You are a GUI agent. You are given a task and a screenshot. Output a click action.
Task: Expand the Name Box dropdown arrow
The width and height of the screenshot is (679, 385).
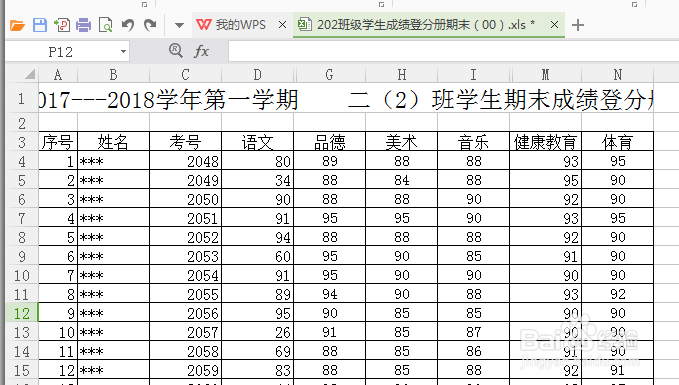pyautogui.click(x=123, y=52)
